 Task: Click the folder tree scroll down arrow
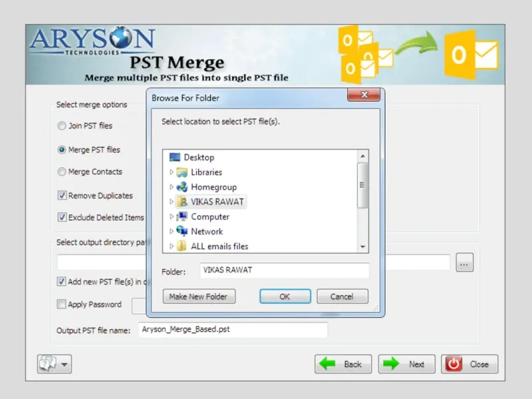[x=362, y=247]
